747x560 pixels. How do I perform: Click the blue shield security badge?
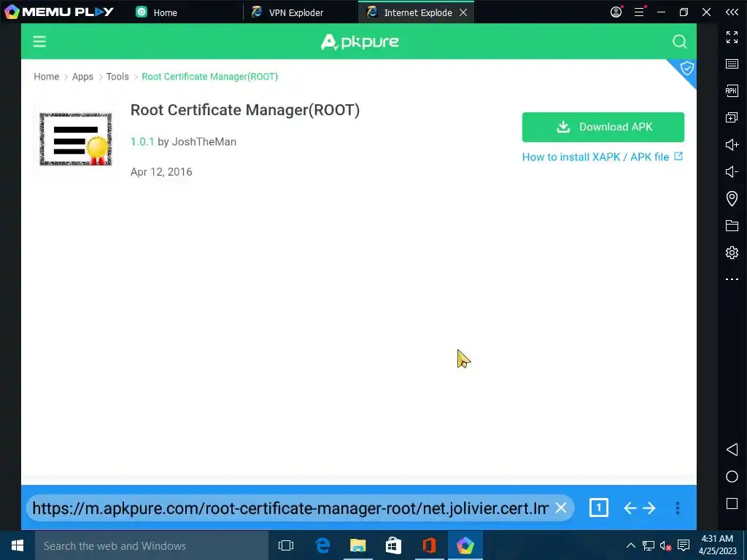[686, 69]
